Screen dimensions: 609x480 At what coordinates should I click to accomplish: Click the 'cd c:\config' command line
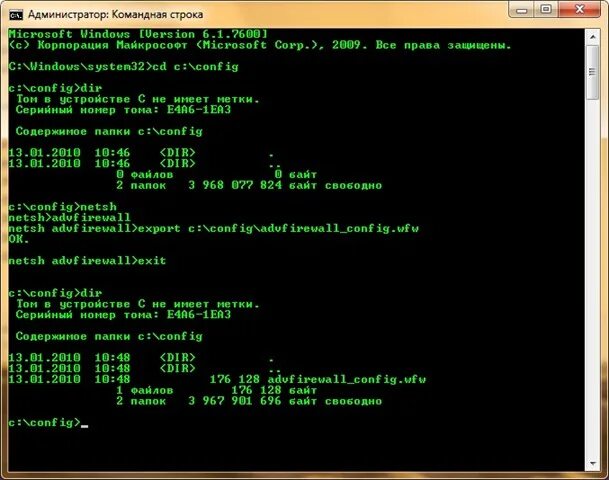tap(124, 67)
